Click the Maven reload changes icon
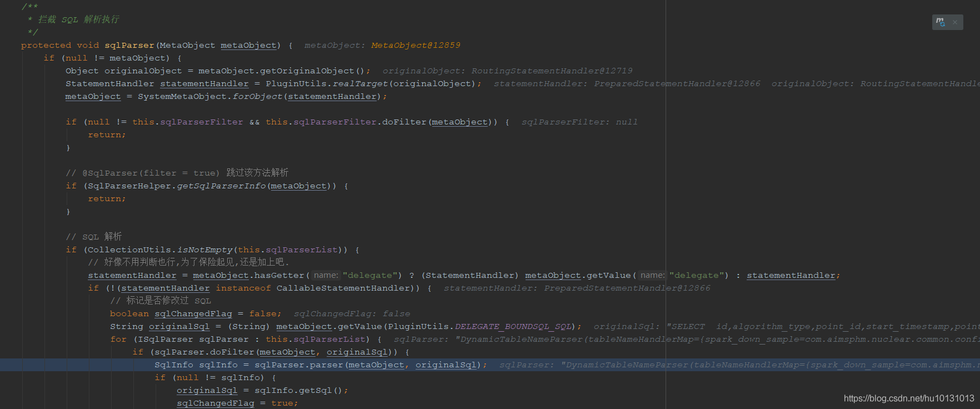This screenshot has height=409, width=980. (x=941, y=22)
